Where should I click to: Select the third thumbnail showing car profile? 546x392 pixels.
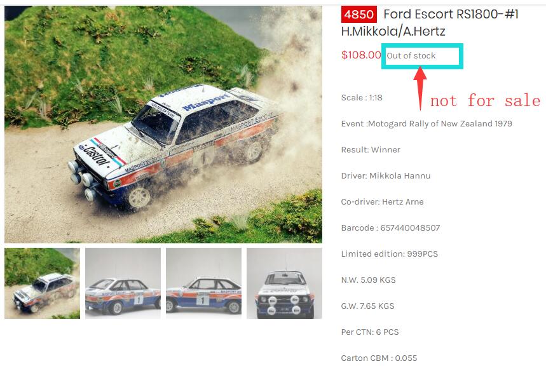click(x=203, y=283)
